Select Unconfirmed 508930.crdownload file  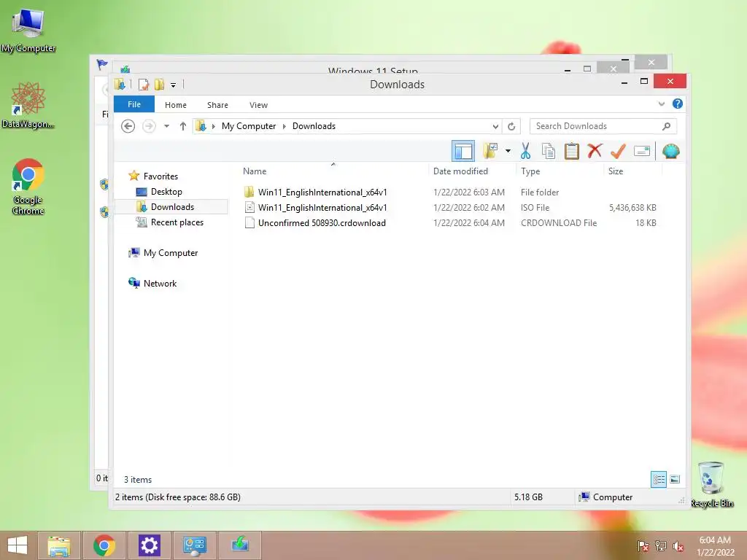coord(322,223)
